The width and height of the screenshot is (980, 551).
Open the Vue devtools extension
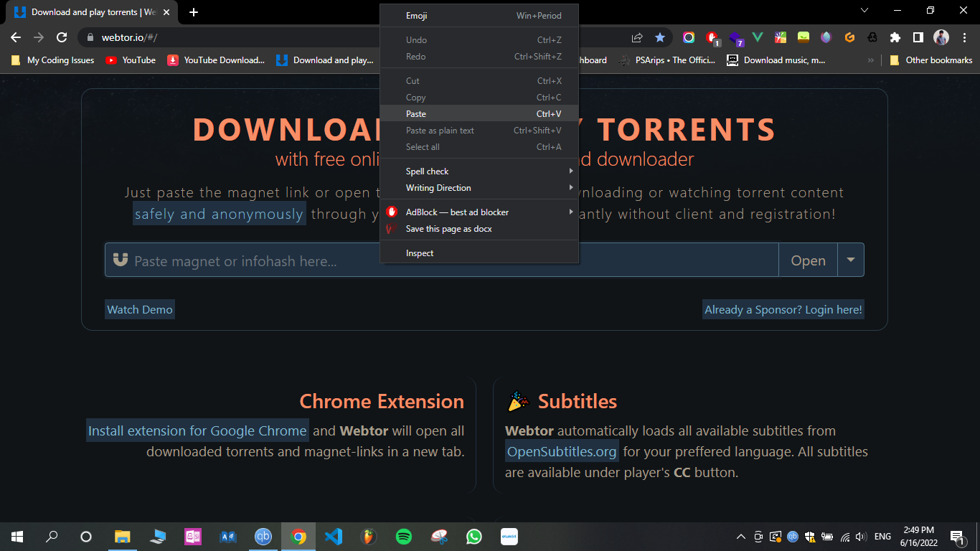[x=758, y=37]
